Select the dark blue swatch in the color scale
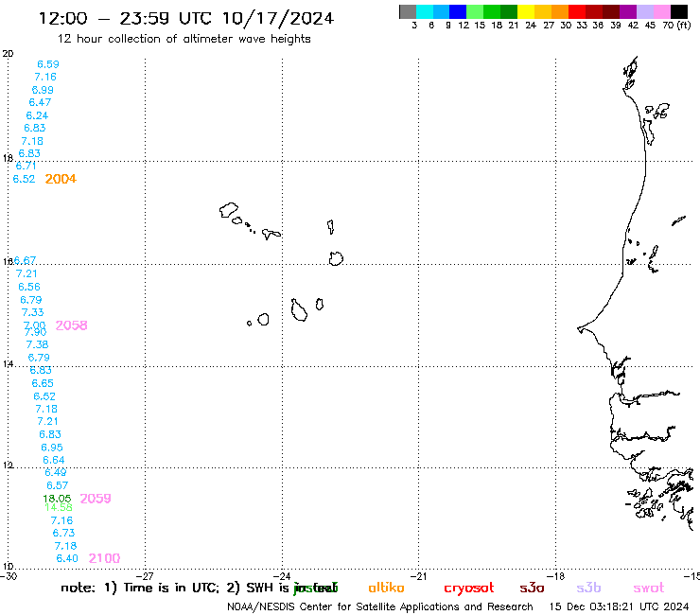This screenshot has height=615, width=700. click(458, 11)
